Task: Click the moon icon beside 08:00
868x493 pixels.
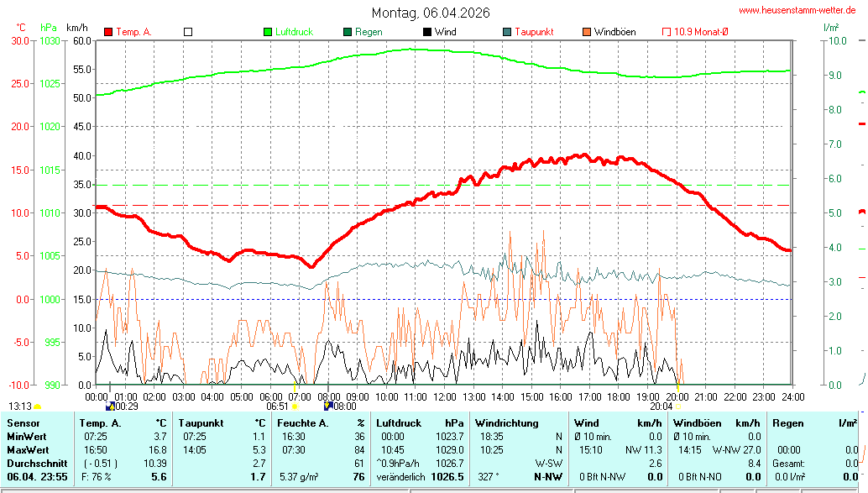Action: click(328, 406)
